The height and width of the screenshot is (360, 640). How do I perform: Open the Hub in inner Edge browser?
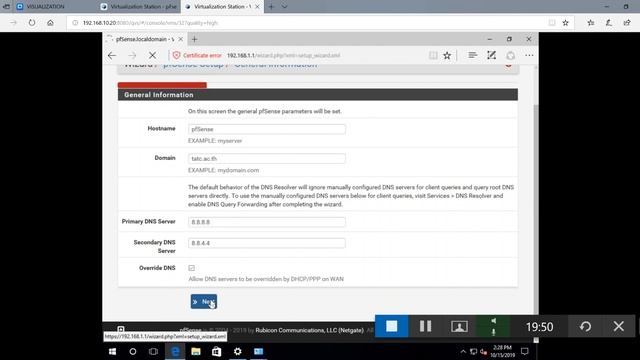pos(472,55)
